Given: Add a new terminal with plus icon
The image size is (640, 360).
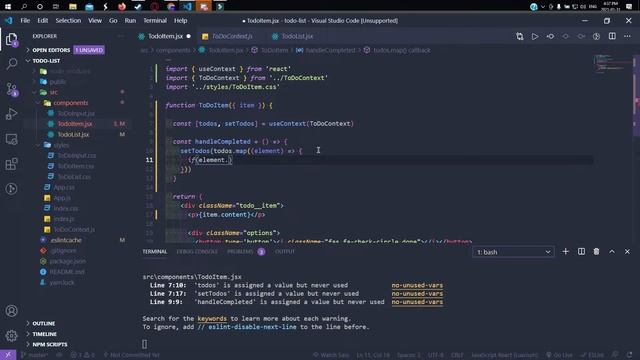Looking at the screenshot, I should coord(565,252).
